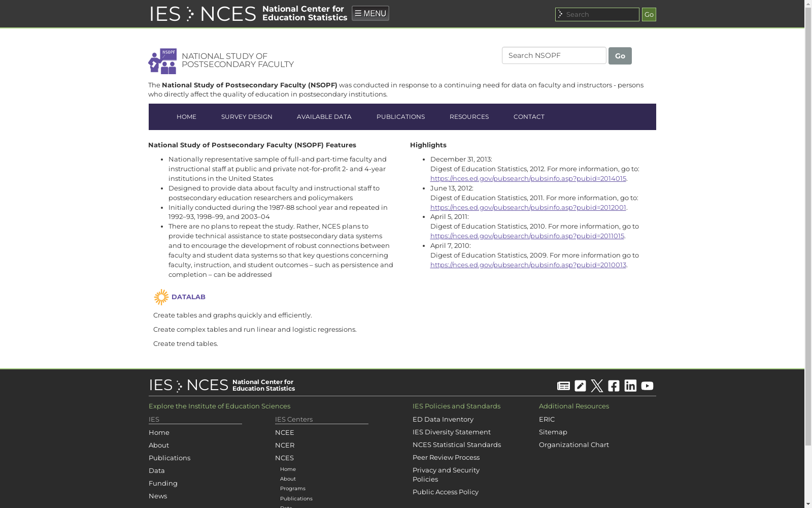The height and width of the screenshot is (508, 812).
Task: Open the blog pencil icon in the footer
Action: 580,386
